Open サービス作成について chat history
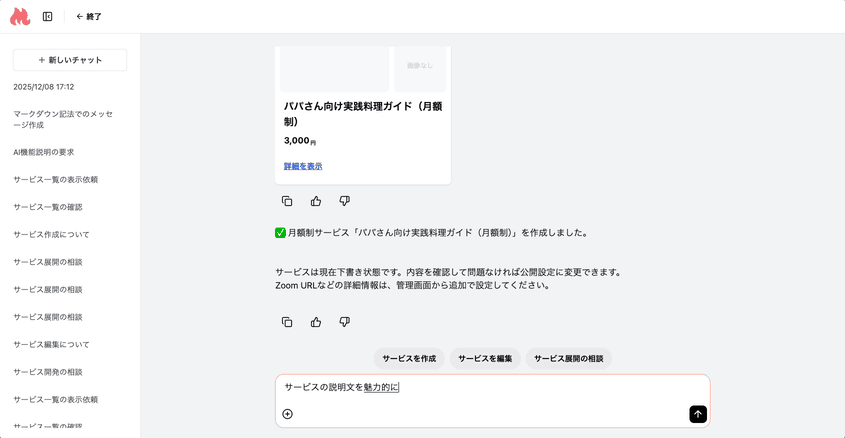This screenshot has width=845, height=438. click(51, 235)
